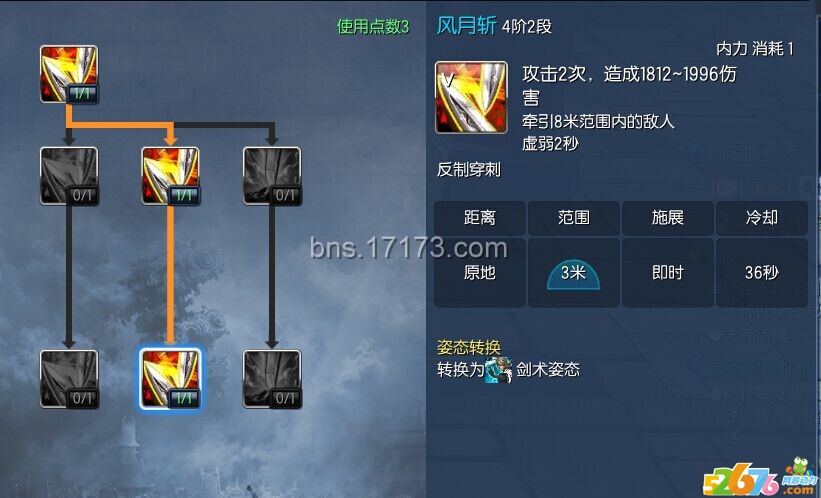
Task: Click the 原地 distance value cell
Action: pos(480,272)
